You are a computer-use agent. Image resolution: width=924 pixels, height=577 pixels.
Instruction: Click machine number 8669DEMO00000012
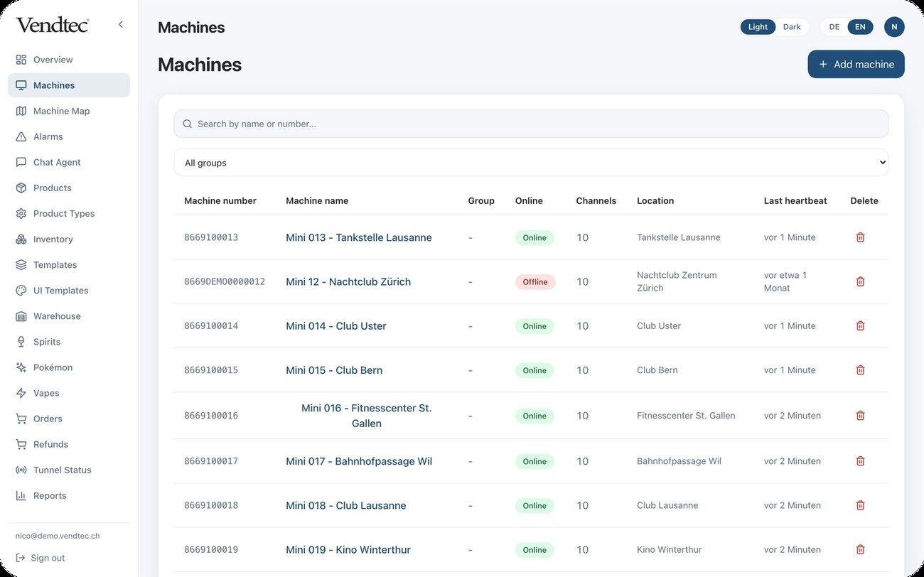point(225,281)
